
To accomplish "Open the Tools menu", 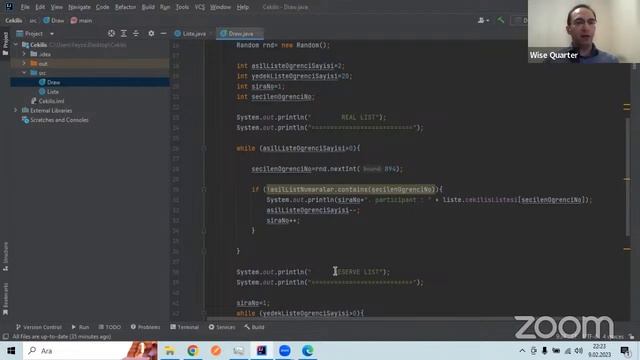I will 182,7.
